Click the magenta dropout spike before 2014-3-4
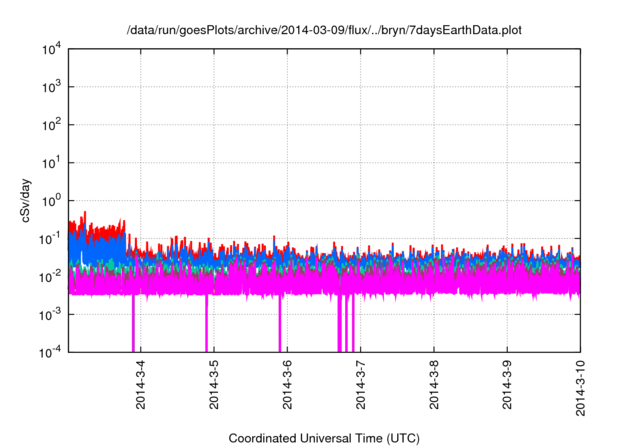This screenshot has height=448, width=640. coord(133,323)
